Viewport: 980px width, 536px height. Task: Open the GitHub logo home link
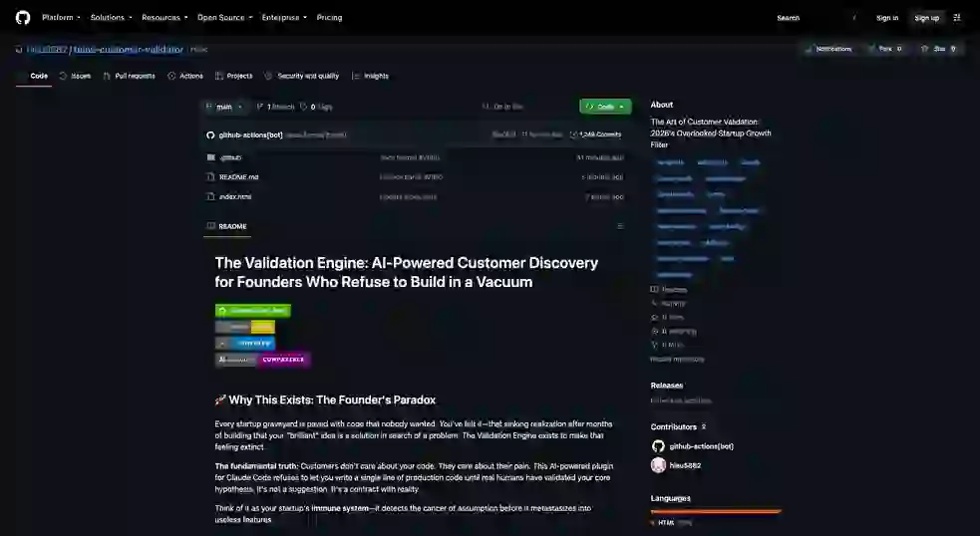pyautogui.click(x=23, y=18)
